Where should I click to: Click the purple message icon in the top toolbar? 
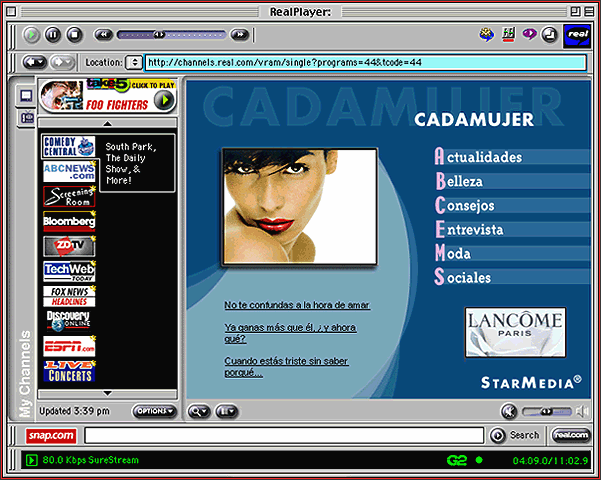point(529,35)
